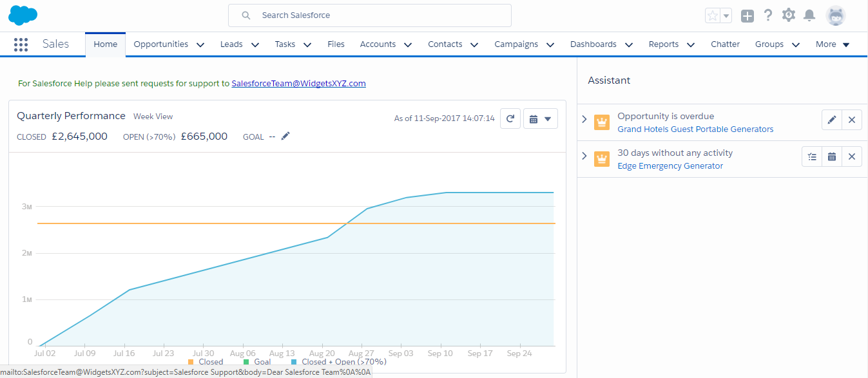This screenshot has width=868, height=378.
Task: Expand the Dashboards tab dropdown chevron
Action: point(628,45)
